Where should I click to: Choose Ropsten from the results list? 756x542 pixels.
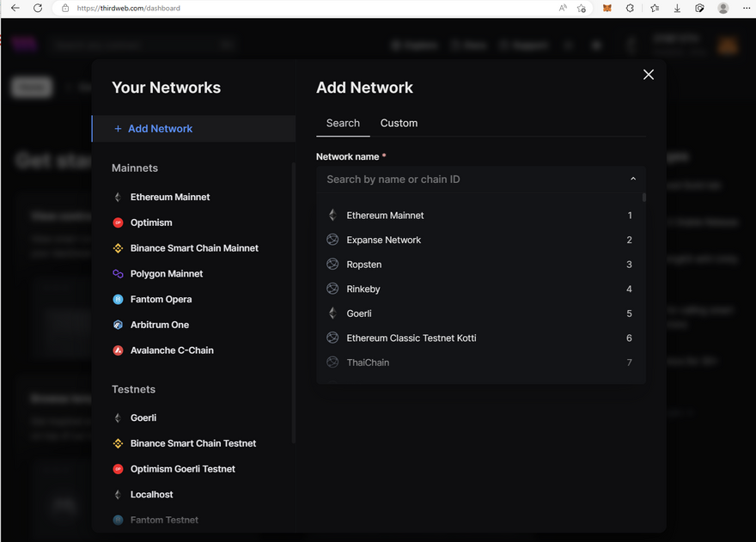click(479, 265)
